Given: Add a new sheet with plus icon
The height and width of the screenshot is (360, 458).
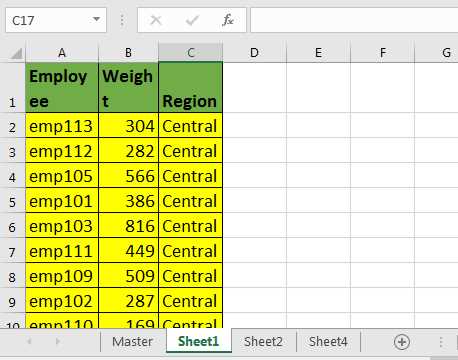Looking at the screenshot, I should [402, 342].
